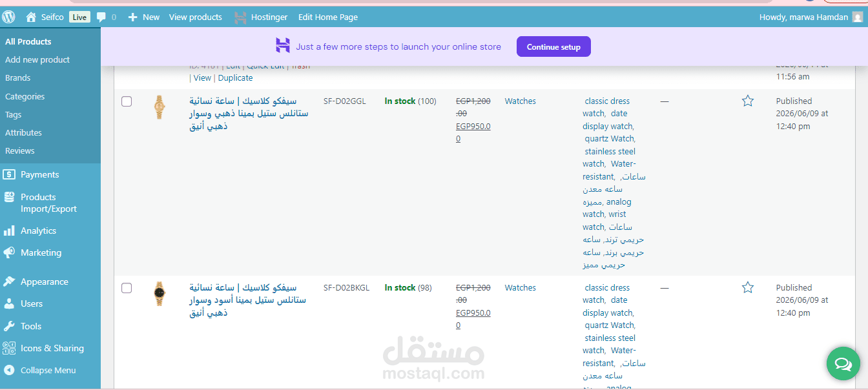
Task: Click Watches category in SF-D02BKGL row
Action: [x=521, y=287]
